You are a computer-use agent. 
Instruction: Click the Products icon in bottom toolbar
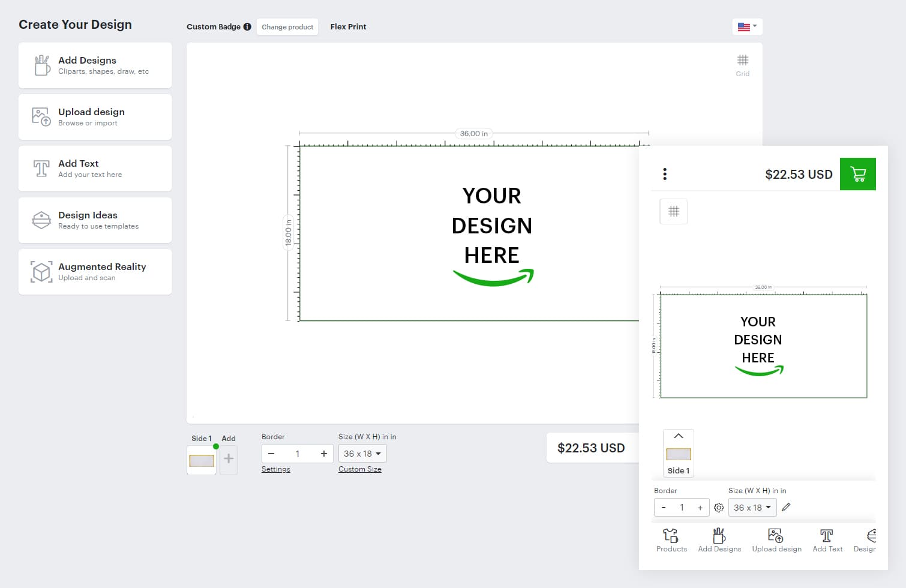[671, 538]
